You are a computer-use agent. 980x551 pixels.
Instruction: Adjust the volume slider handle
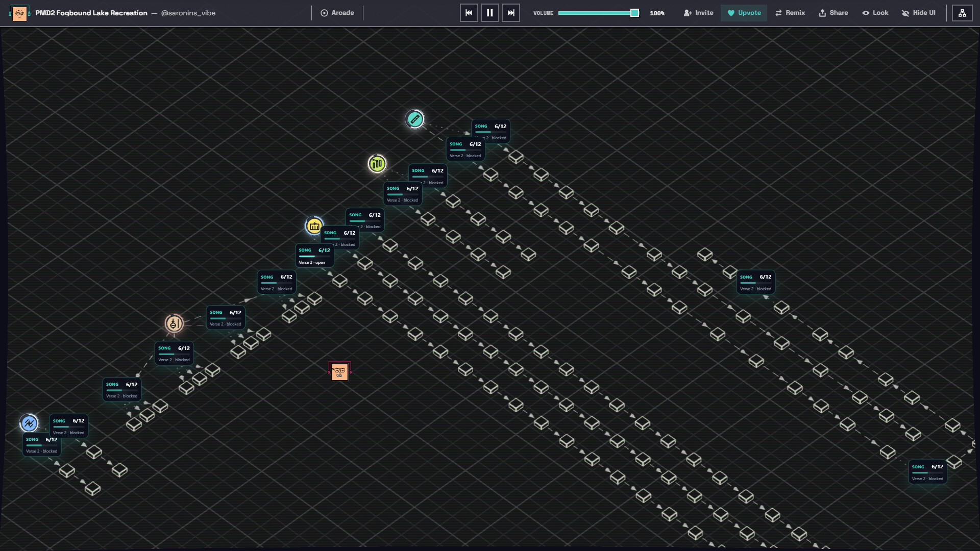pos(634,13)
